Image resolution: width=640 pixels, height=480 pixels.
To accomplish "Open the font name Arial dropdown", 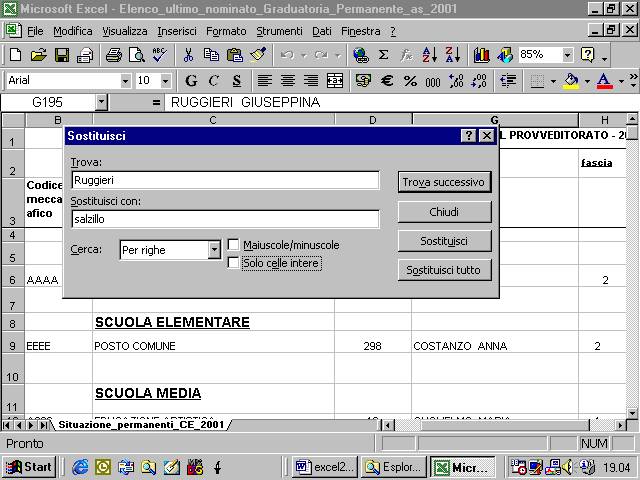I will [x=125, y=81].
